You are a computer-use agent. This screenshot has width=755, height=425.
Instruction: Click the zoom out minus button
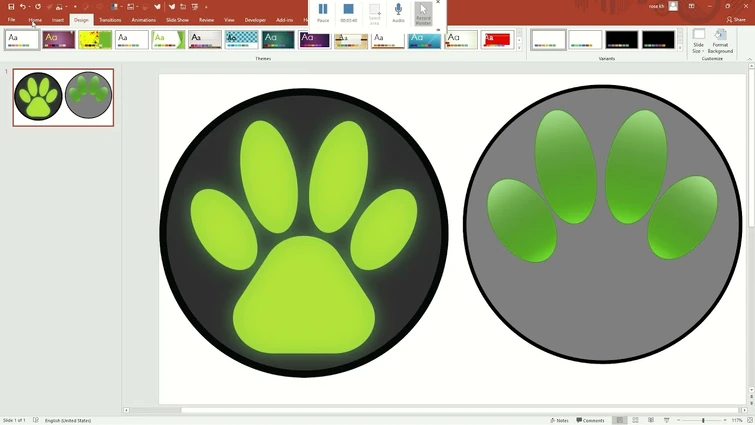678,420
